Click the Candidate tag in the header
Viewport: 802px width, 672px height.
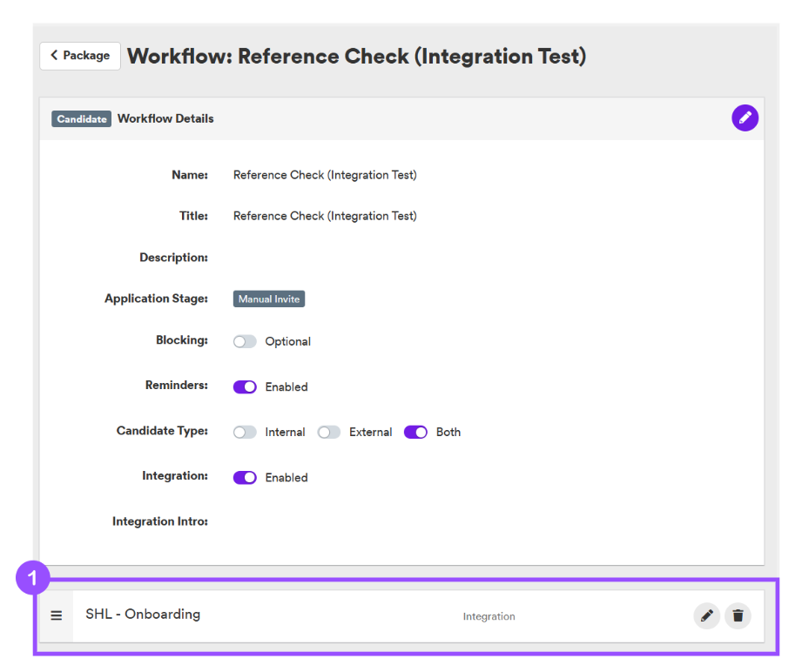click(x=81, y=118)
